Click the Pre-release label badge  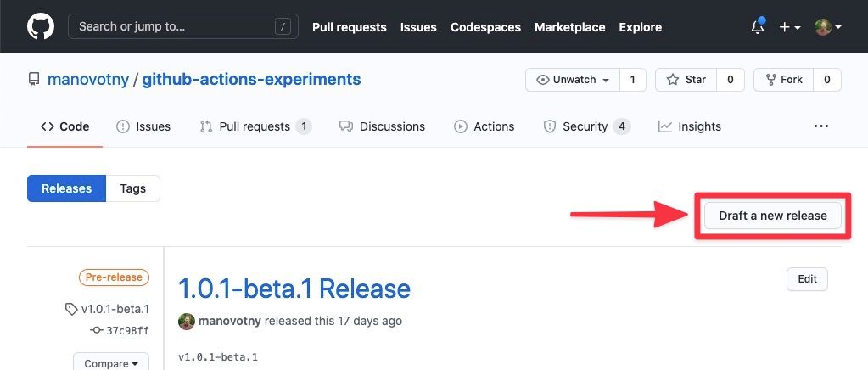(x=114, y=277)
